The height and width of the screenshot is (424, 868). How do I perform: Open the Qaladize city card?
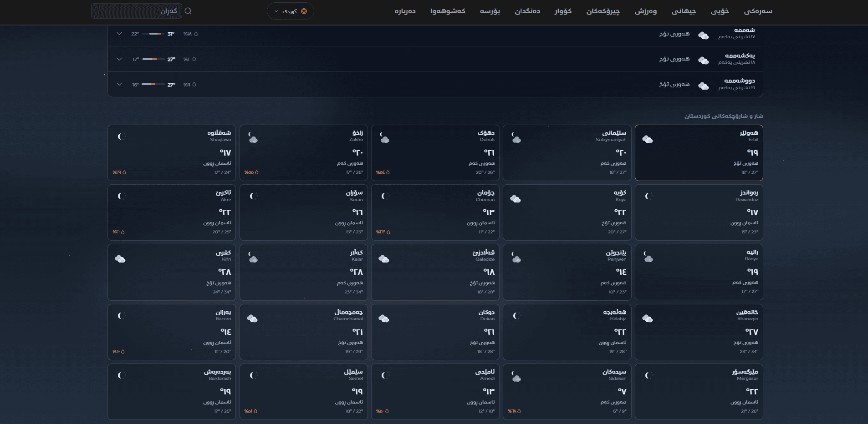coord(435,272)
